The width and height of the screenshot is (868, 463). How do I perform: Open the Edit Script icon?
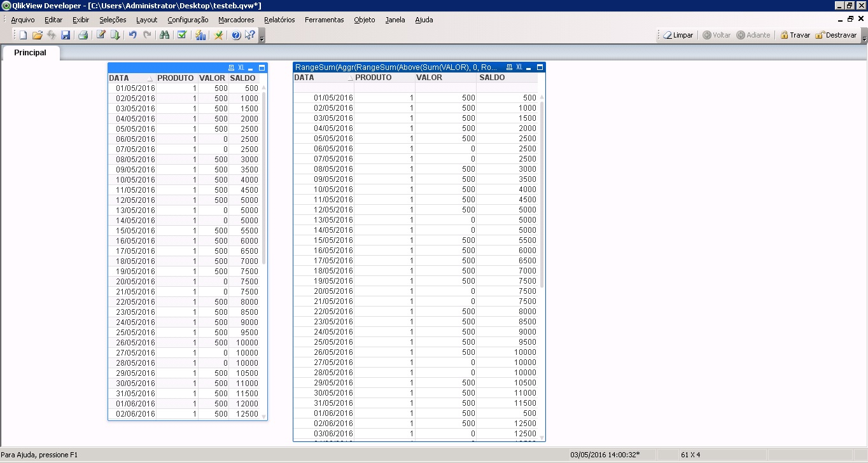tap(101, 35)
